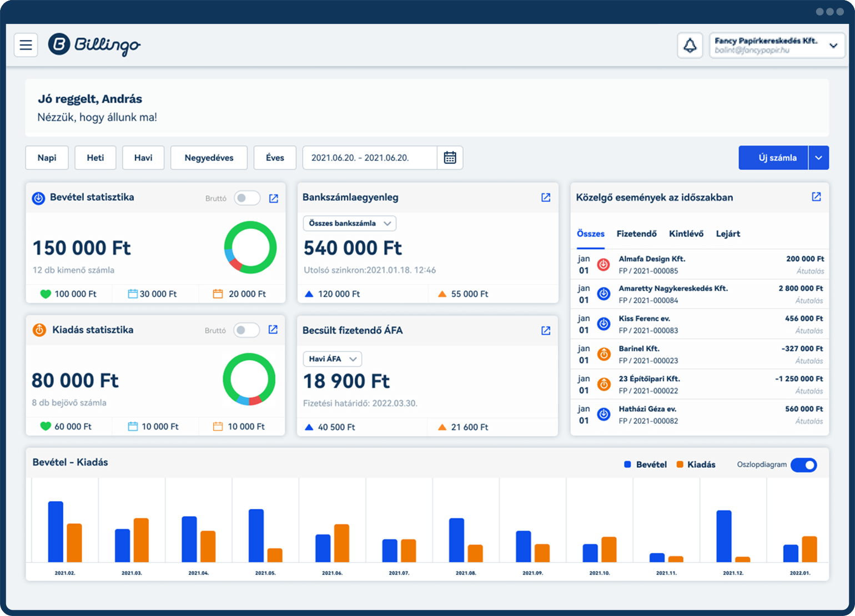
Task: Switch to the Lejárt tab
Action: click(x=728, y=234)
